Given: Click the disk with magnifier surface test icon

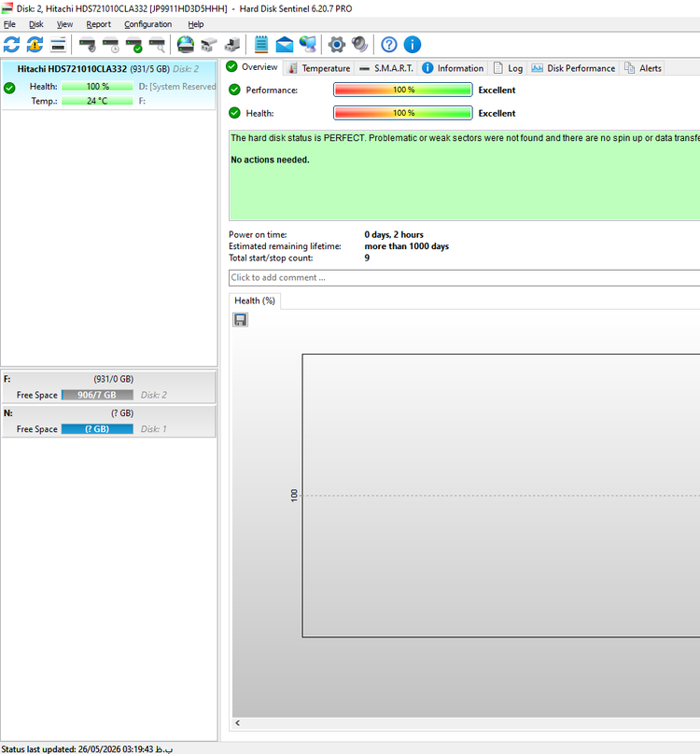Looking at the screenshot, I should (x=157, y=45).
